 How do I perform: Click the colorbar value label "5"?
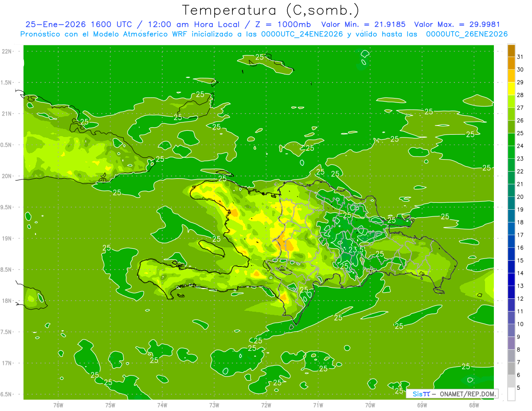point(519,388)
